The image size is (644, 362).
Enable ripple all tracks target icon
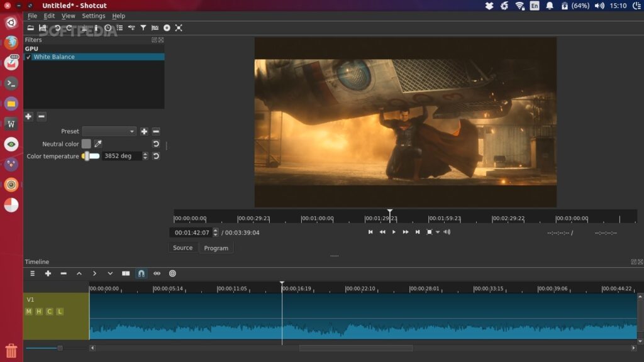(172, 273)
